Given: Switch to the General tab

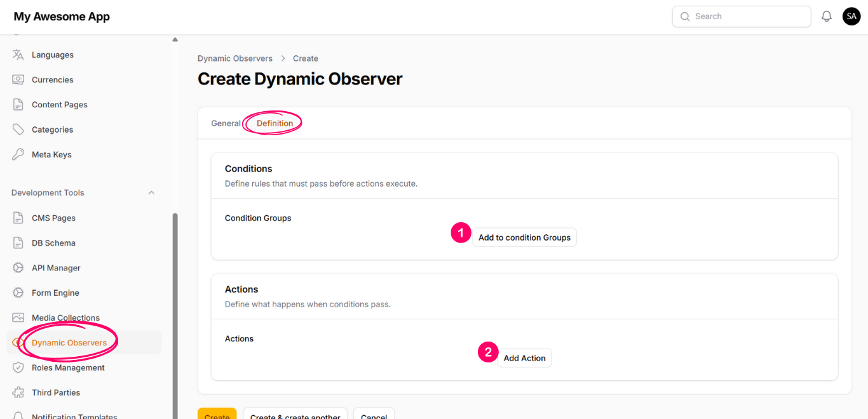Looking at the screenshot, I should pyautogui.click(x=226, y=123).
